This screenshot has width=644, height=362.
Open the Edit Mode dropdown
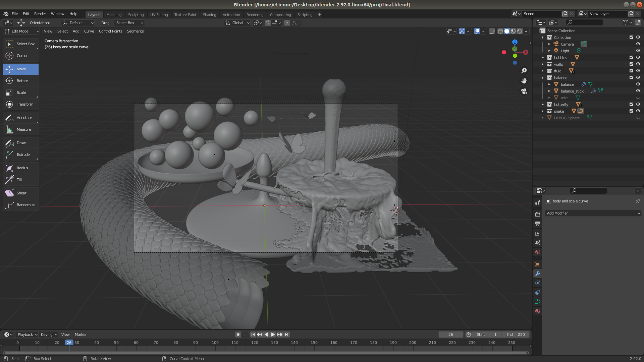point(21,31)
